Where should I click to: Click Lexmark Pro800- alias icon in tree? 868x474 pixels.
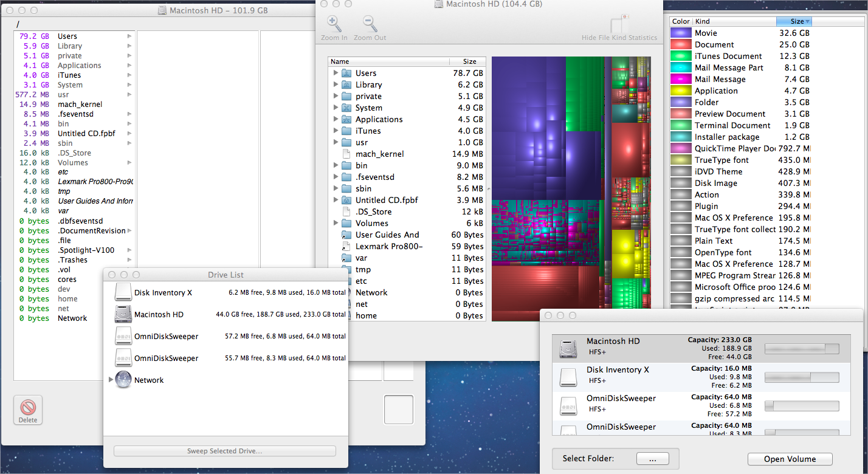pos(346,246)
